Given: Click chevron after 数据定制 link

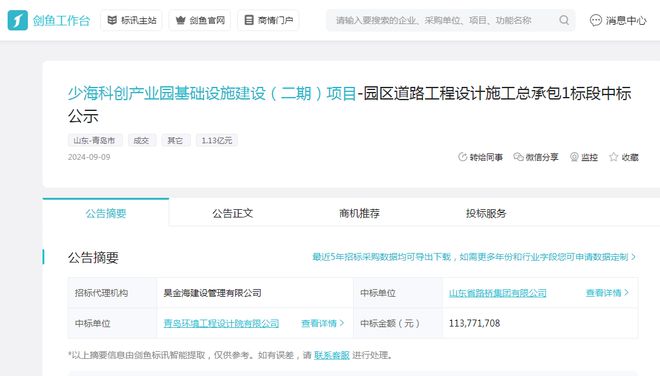Looking at the screenshot, I should (633, 257).
